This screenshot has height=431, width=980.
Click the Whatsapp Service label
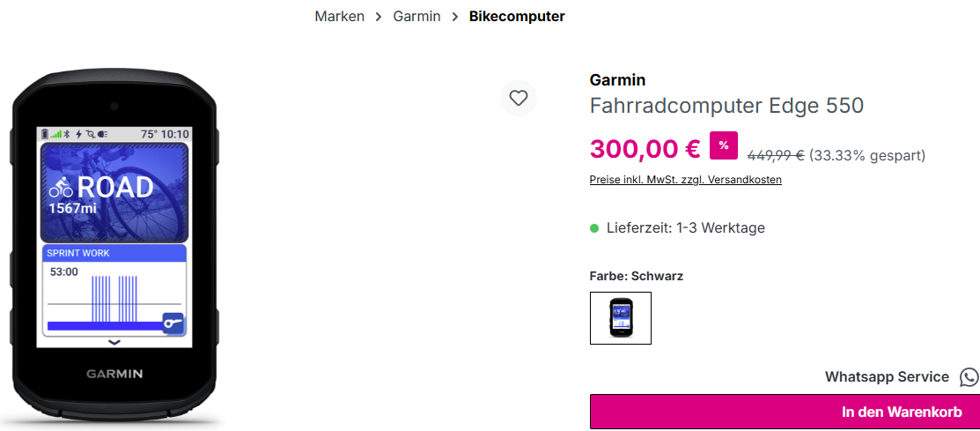coord(887,377)
